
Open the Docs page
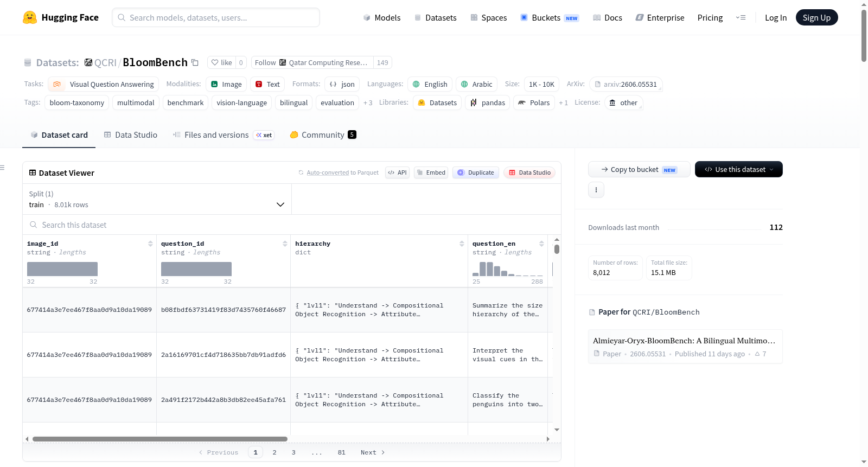[608, 17]
